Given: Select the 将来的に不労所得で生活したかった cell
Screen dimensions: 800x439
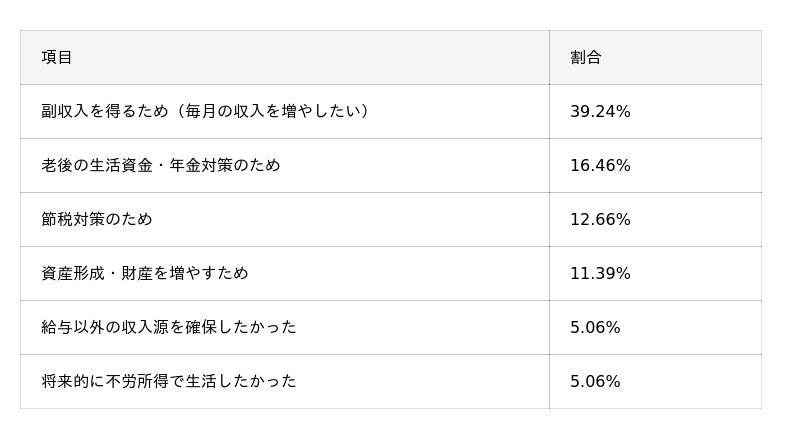Looking at the screenshot, I should pyautogui.click(x=169, y=382).
